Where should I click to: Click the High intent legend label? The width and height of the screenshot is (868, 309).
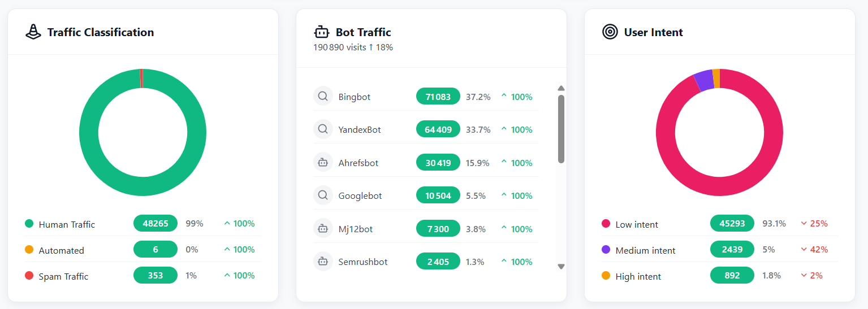pyautogui.click(x=638, y=276)
